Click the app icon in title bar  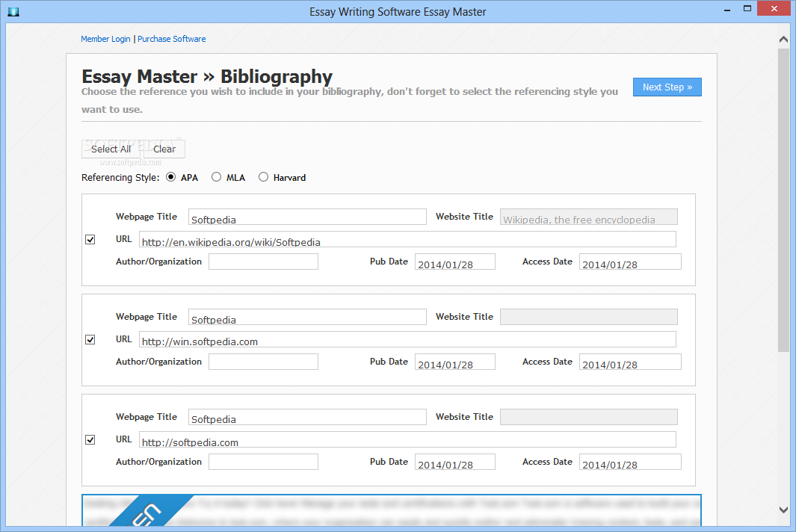(x=13, y=12)
